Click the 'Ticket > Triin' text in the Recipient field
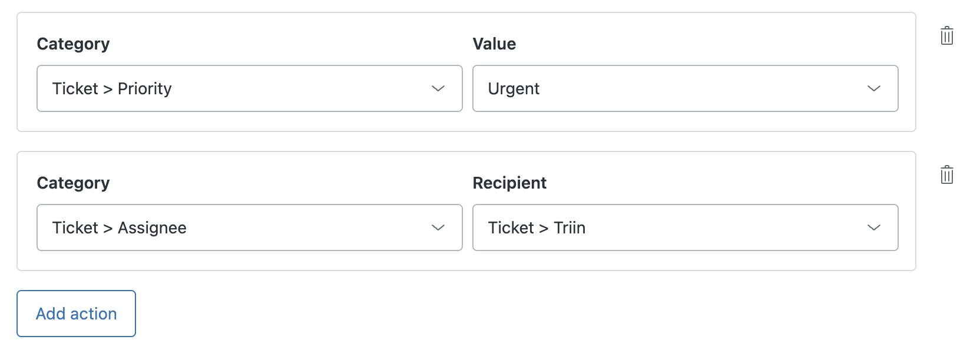980x356 pixels. [x=537, y=228]
